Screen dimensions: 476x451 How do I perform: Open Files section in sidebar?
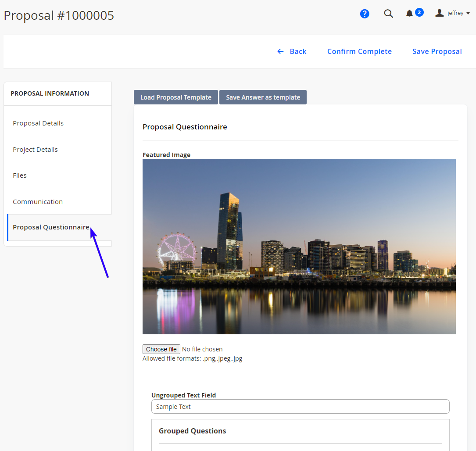coord(20,175)
